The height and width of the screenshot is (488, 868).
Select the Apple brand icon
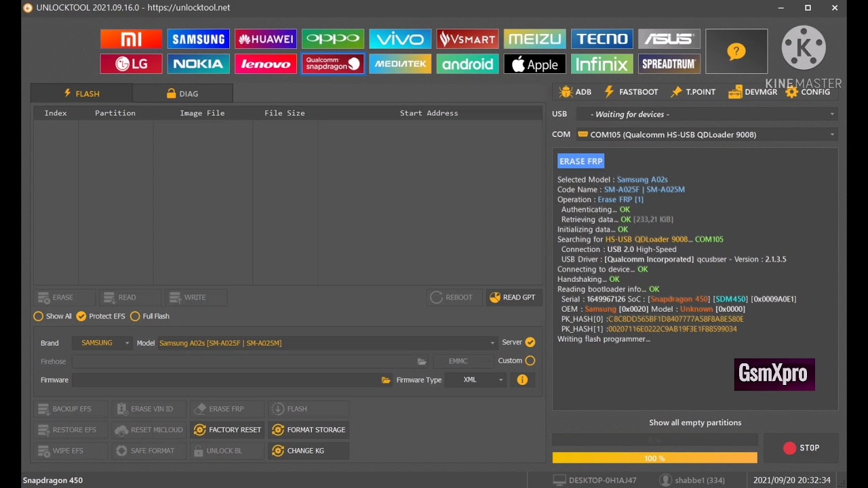[534, 64]
